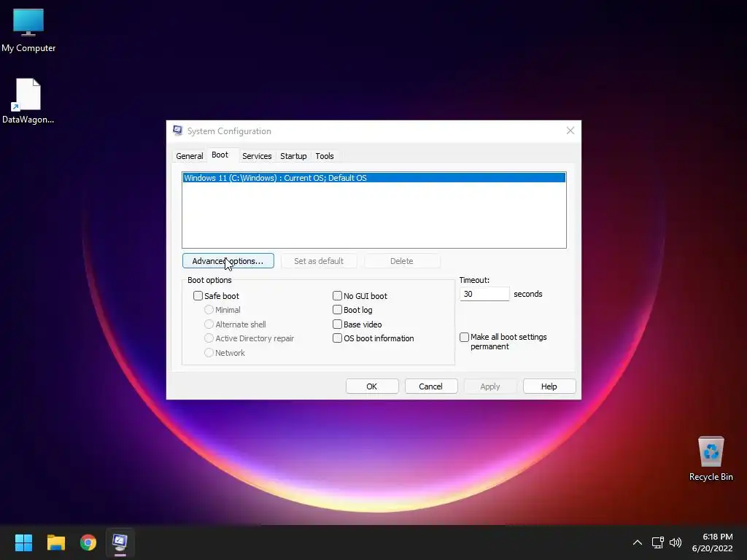This screenshot has width=747, height=560.
Task: Select the Windows 11 boot entry
Action: click(374, 178)
